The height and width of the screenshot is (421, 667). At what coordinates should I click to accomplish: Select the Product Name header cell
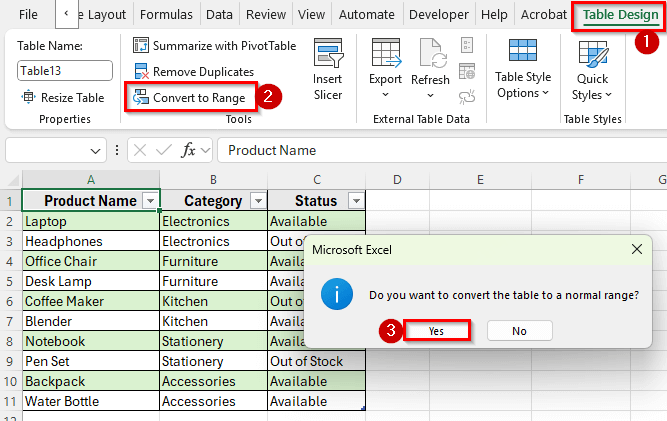pos(91,200)
